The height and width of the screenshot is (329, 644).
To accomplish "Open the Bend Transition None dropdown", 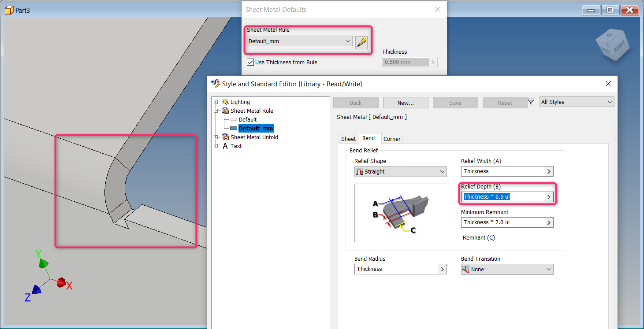I will point(507,269).
